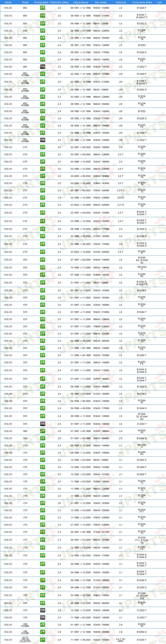
Task: Click the '2.3 T-5' body cell
Action: click(x=121, y=190)
